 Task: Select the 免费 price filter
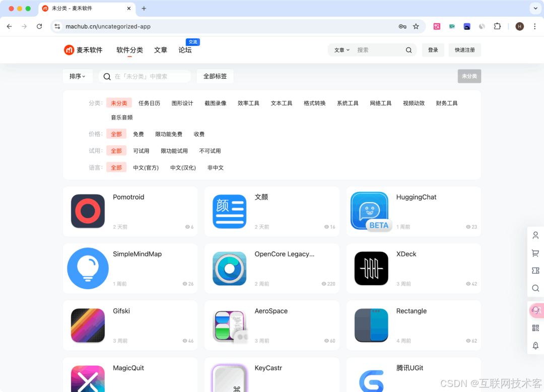(138, 134)
